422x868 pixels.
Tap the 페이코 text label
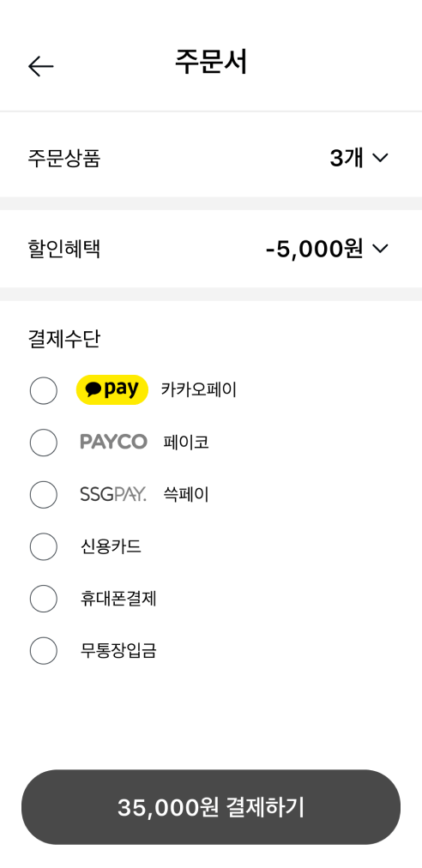(x=186, y=443)
